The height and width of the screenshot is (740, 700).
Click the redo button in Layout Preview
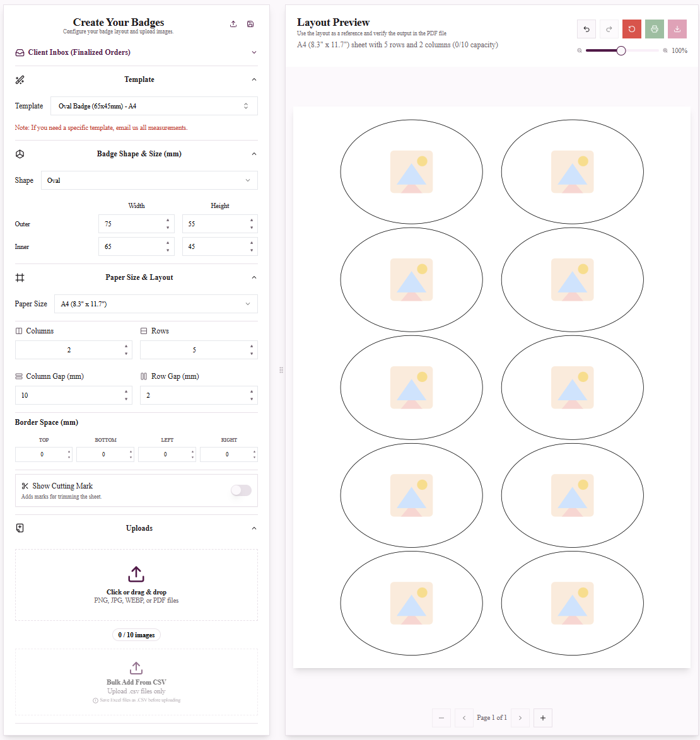pyautogui.click(x=609, y=29)
